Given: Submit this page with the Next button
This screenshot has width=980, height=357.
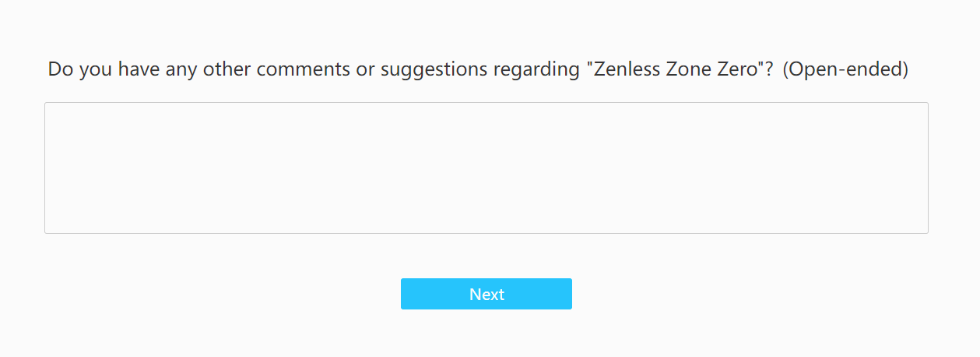Looking at the screenshot, I should [x=486, y=294].
